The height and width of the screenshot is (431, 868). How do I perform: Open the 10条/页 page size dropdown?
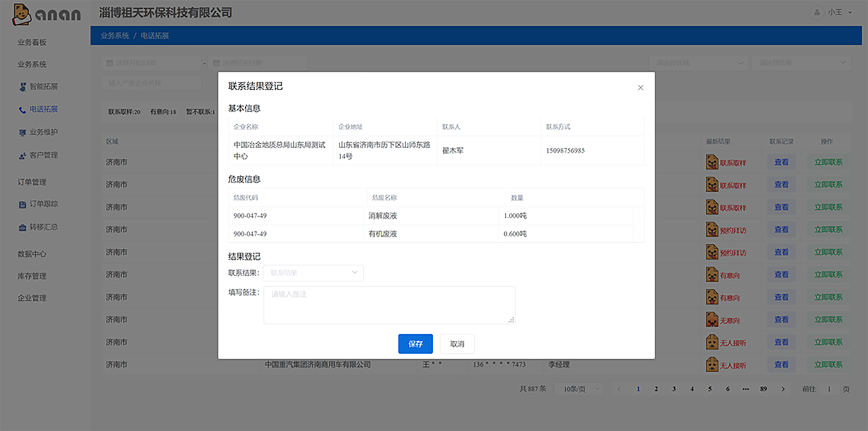[579, 389]
